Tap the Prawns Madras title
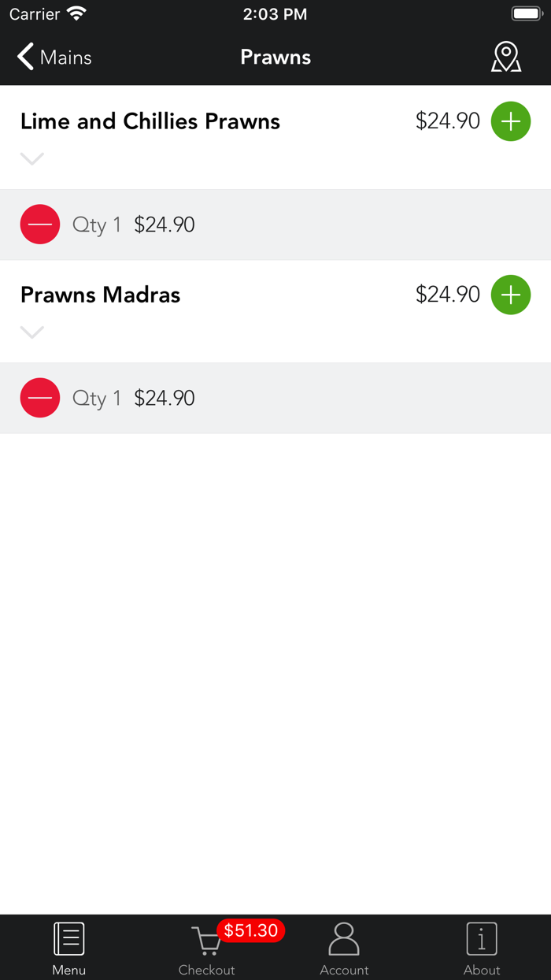Image resolution: width=551 pixels, height=980 pixels. coord(101,295)
